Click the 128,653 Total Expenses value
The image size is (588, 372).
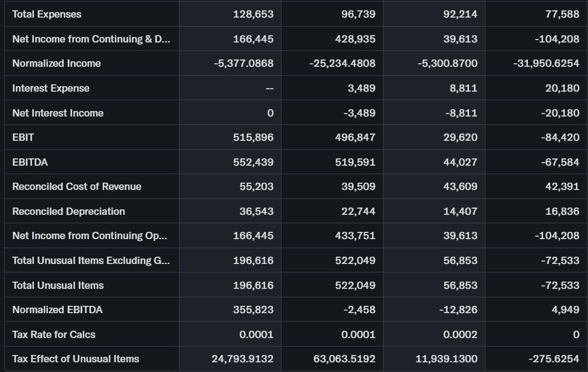pos(253,14)
